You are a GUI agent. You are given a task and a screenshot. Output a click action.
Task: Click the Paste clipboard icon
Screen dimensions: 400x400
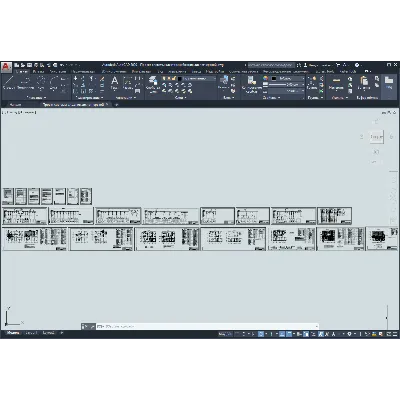pos(364,83)
